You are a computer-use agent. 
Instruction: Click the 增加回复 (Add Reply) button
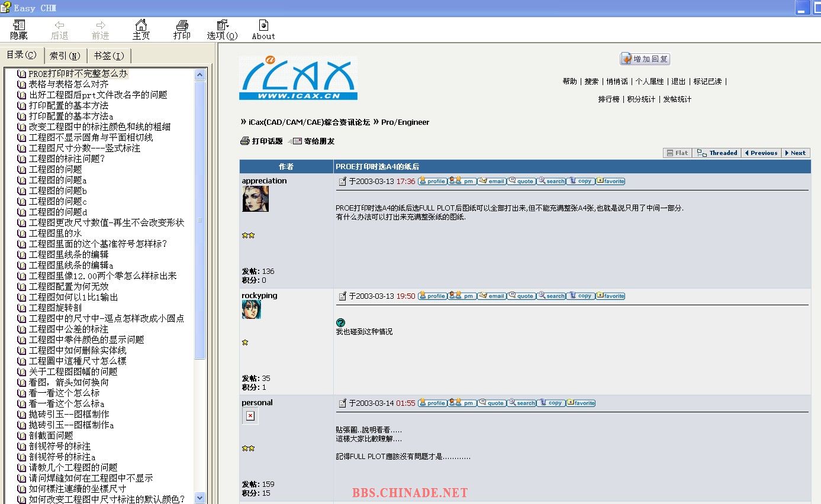645,59
